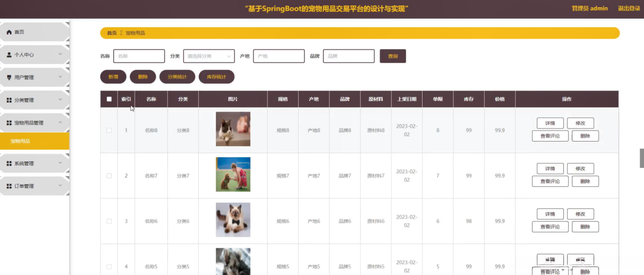Click the 品牌 search input field
644x275 pixels.
pos(349,56)
